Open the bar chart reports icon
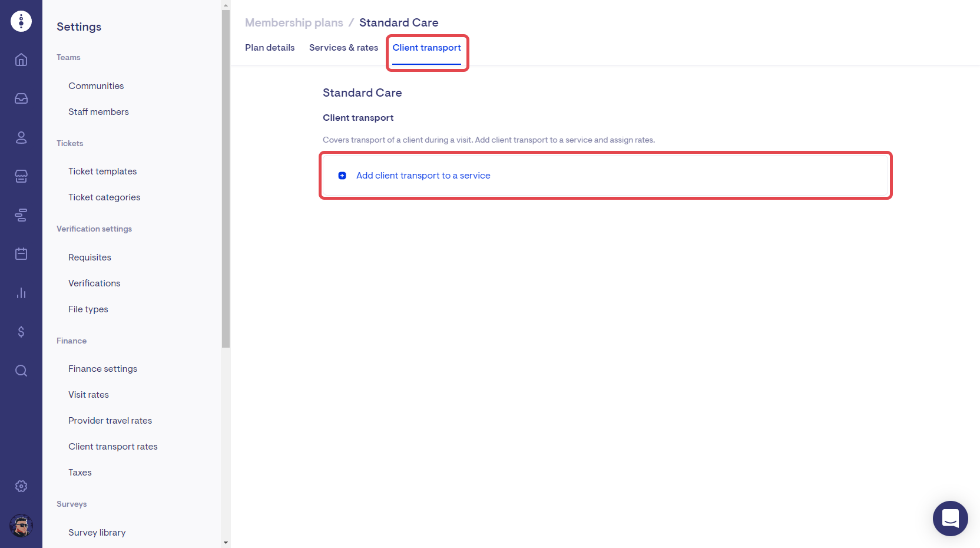The image size is (980, 548). tap(21, 293)
